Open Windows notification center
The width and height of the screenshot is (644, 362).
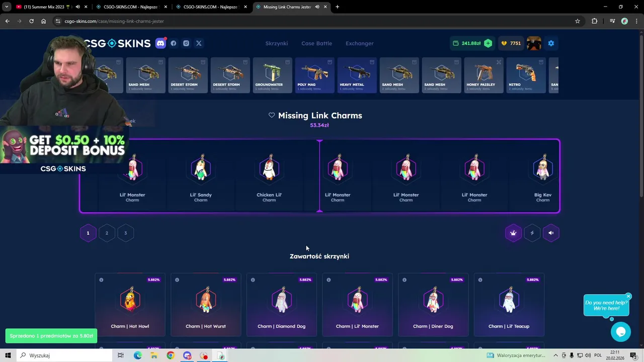633,355
